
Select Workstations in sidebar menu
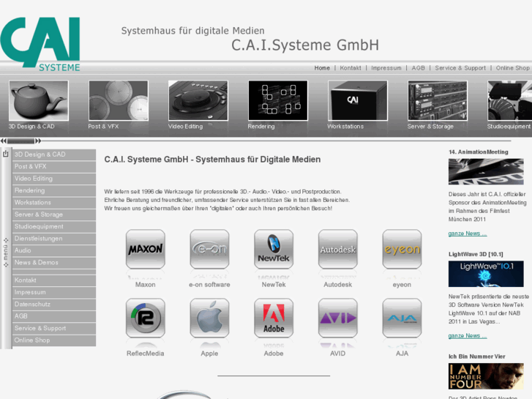[x=54, y=202]
